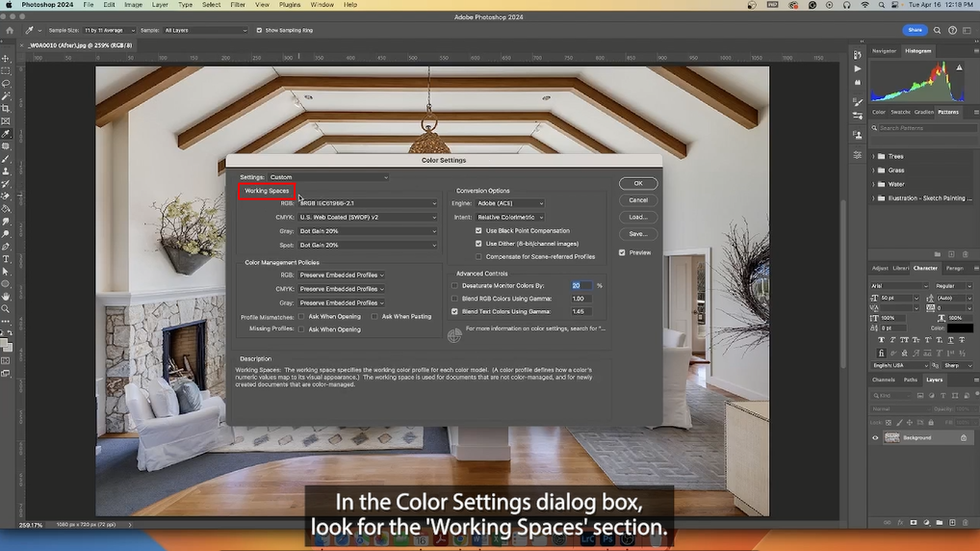Open the search icon beside Share

(937, 30)
